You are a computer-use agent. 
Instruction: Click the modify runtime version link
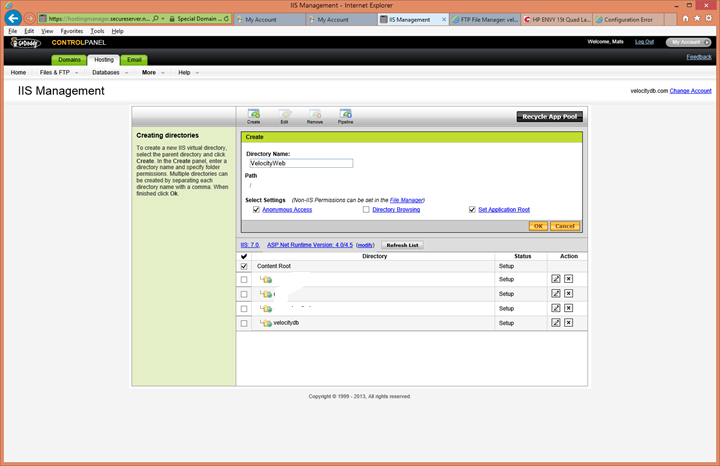click(365, 245)
